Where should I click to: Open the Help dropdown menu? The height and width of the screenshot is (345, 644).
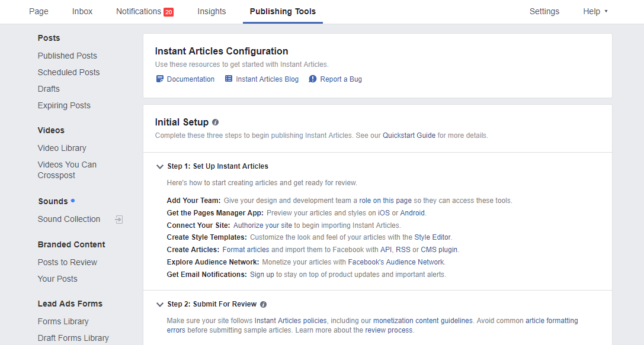(x=595, y=11)
